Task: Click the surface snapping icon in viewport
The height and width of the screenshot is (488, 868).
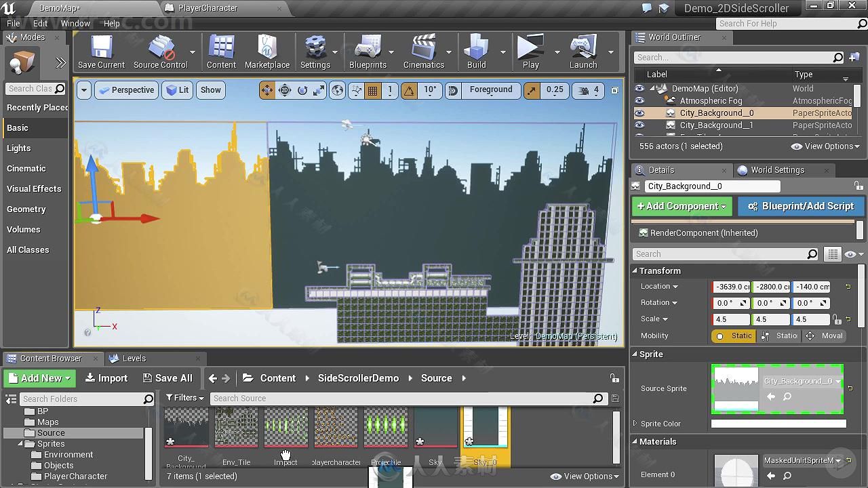Action: (355, 90)
